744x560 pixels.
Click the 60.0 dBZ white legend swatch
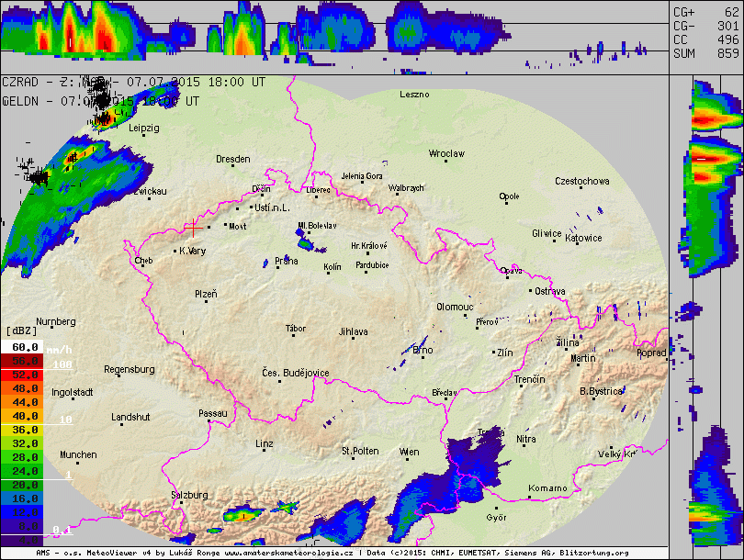(22, 347)
